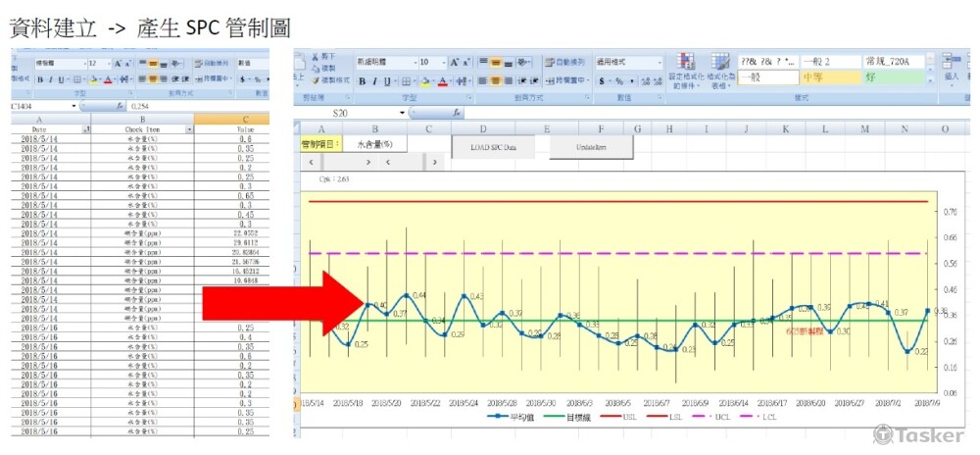Click the Name Box showing S20
This screenshot has height=455, width=980.
tap(363, 113)
